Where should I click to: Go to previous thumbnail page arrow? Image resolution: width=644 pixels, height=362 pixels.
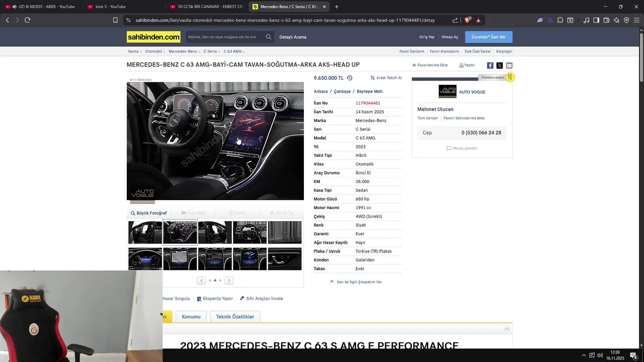201,281
